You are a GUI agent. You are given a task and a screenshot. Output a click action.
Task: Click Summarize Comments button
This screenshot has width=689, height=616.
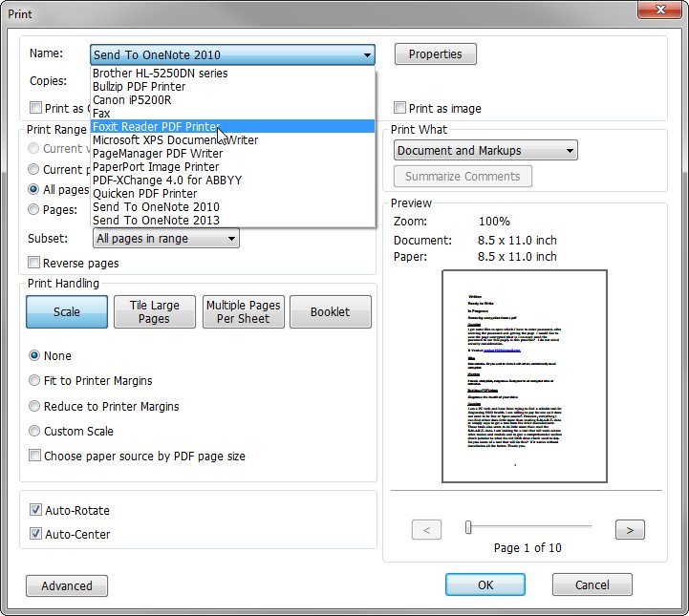click(463, 176)
